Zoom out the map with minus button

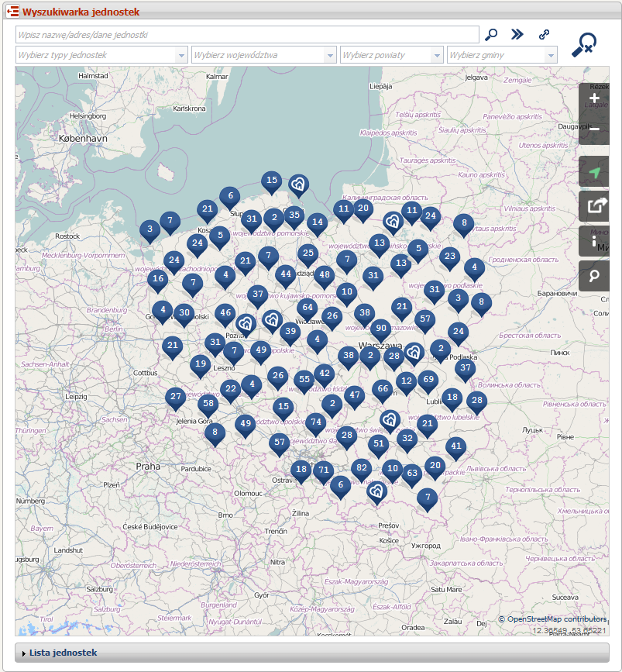pos(594,129)
